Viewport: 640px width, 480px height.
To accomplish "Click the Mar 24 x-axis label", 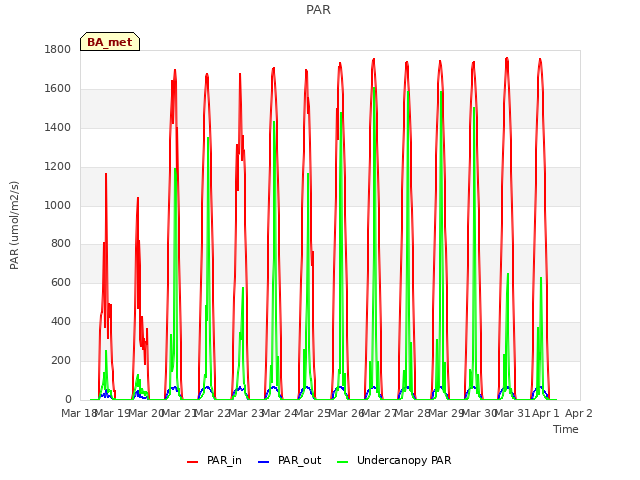I will click(x=279, y=413).
